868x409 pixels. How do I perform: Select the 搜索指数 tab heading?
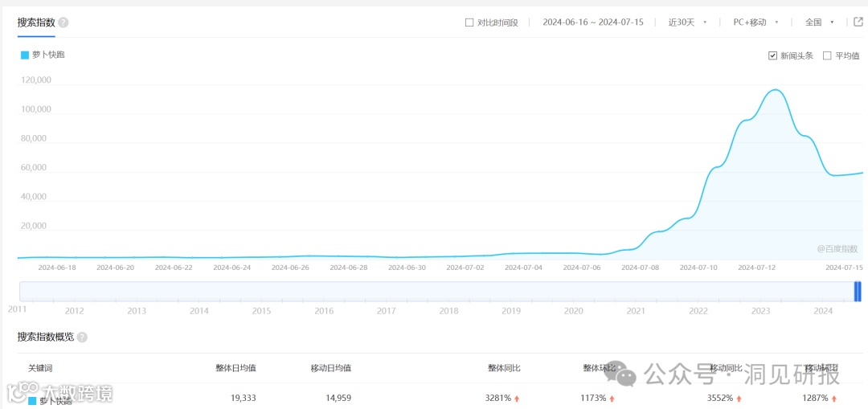(36, 22)
